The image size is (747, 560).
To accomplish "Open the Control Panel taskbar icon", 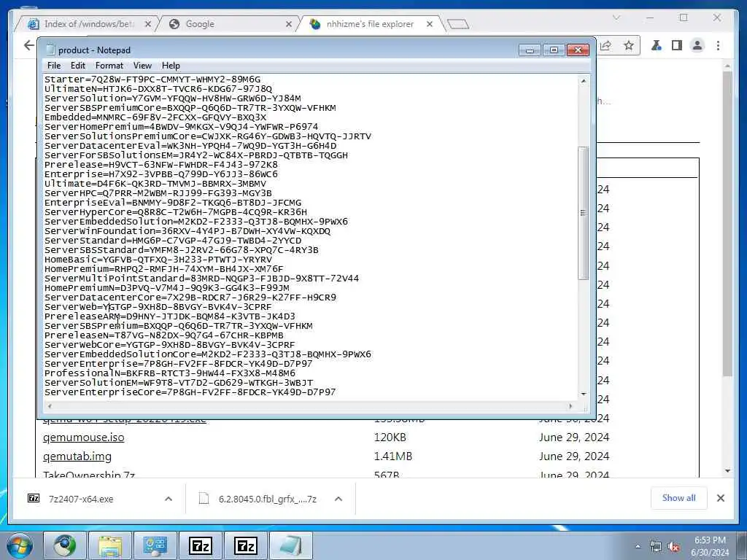I will pos(155,545).
